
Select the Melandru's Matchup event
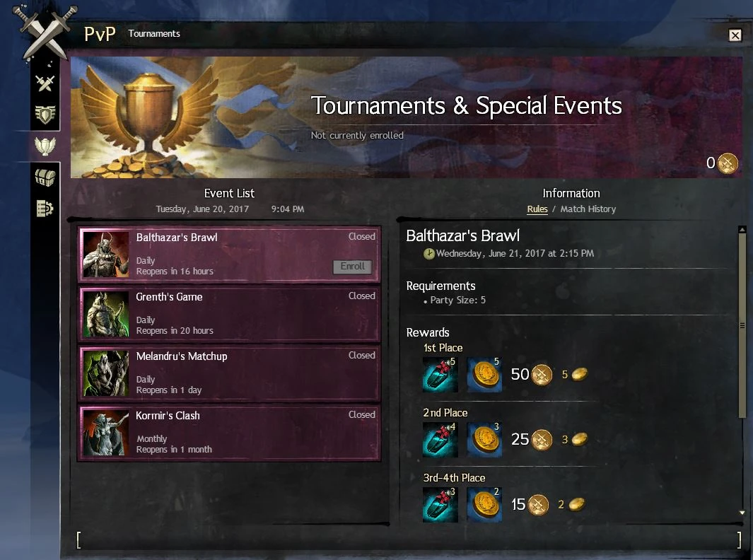pos(230,373)
